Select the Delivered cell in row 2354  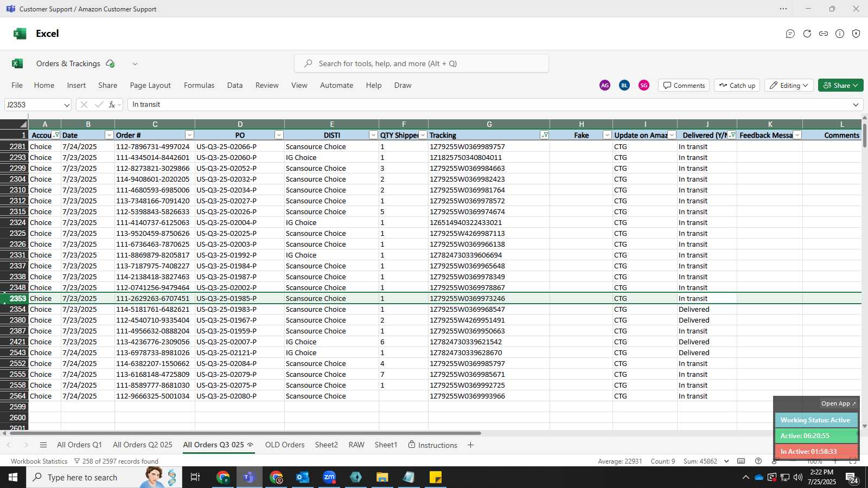click(x=707, y=309)
